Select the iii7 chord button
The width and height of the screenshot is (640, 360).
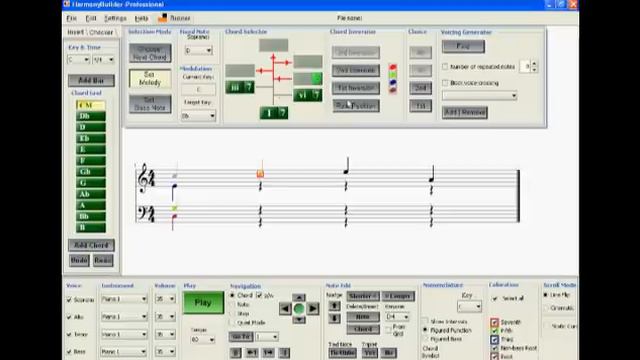click(x=240, y=87)
